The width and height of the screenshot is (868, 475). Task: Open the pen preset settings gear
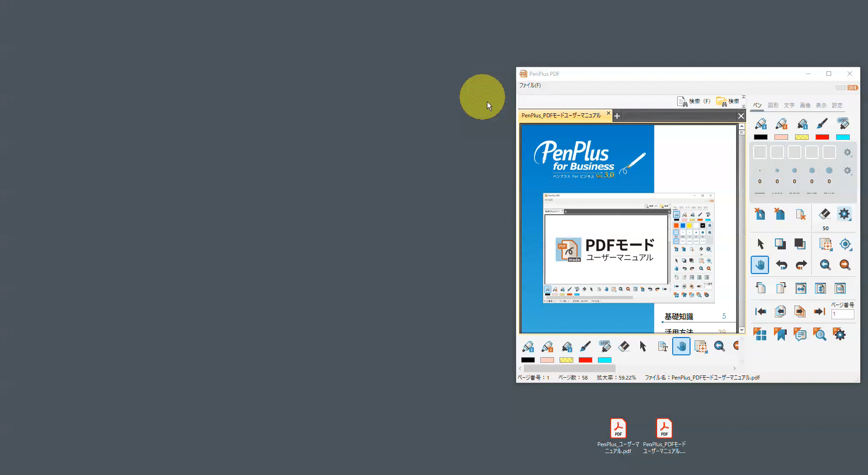847,152
